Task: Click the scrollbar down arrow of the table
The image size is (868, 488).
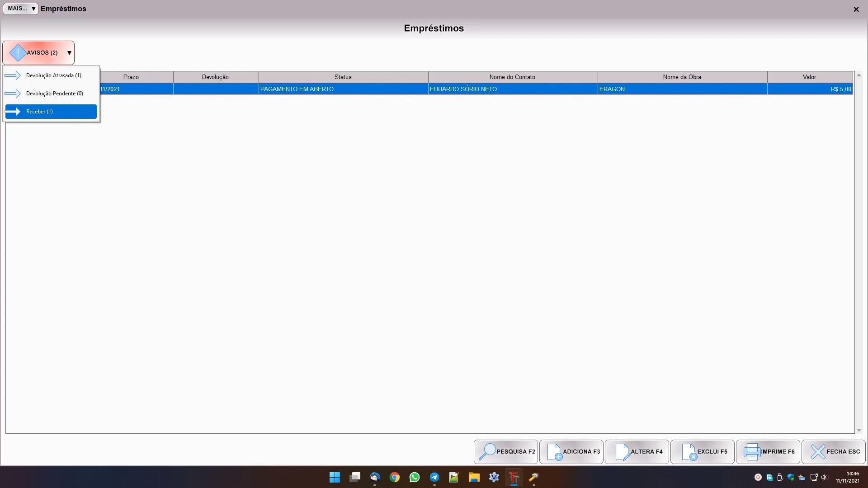Action: (x=859, y=430)
